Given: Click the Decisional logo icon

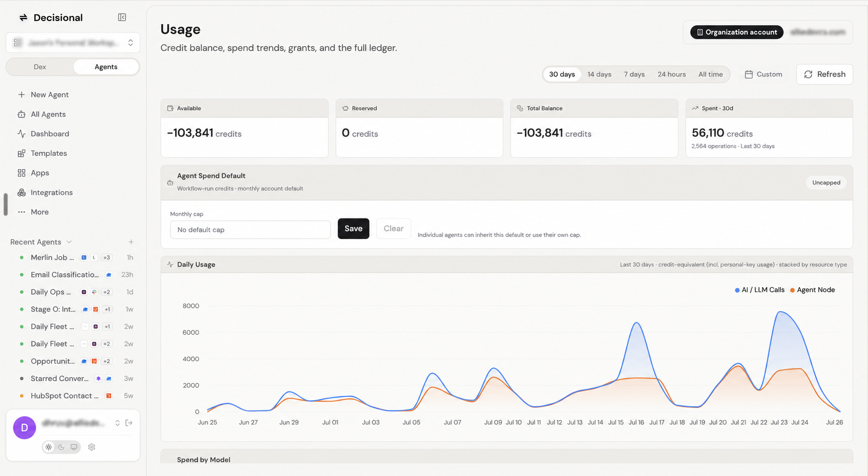Looking at the screenshot, I should pos(23,18).
